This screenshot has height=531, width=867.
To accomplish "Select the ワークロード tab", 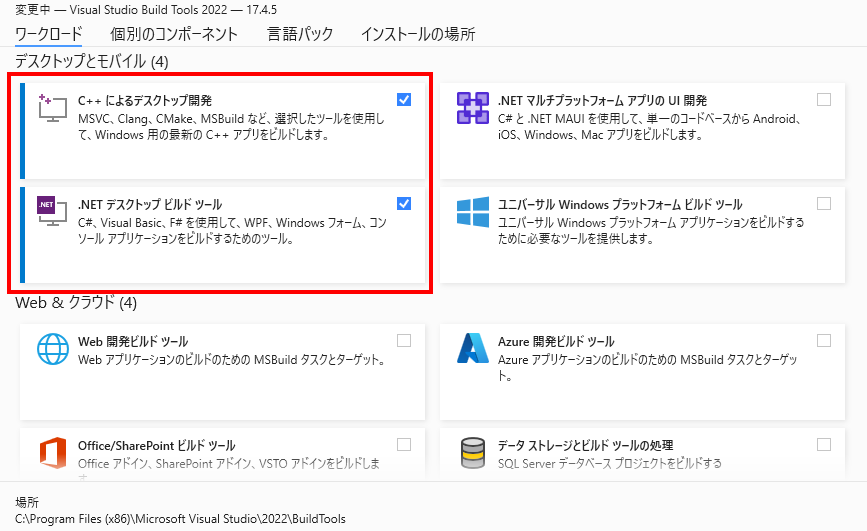I will 49,34.
